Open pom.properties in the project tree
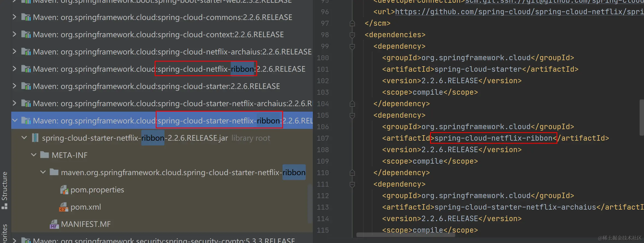The height and width of the screenshot is (243, 644). tap(97, 190)
